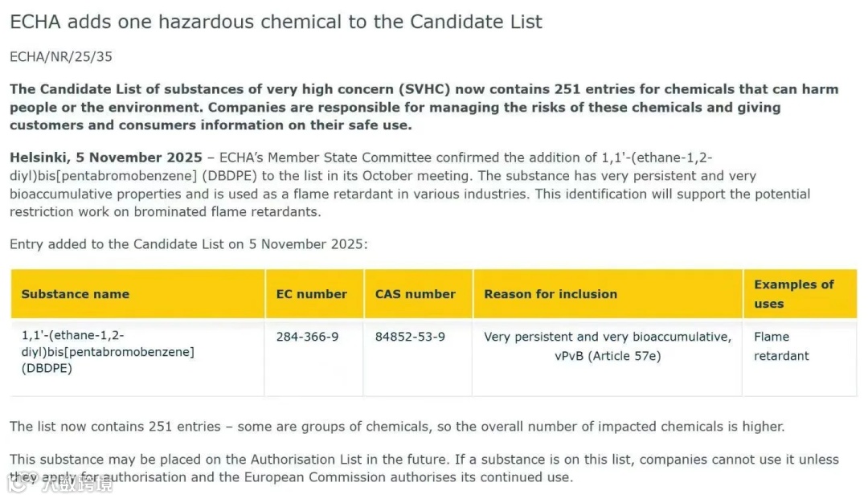
Task: Click the "Entry added to the Candidate List" line
Action: [x=188, y=244]
